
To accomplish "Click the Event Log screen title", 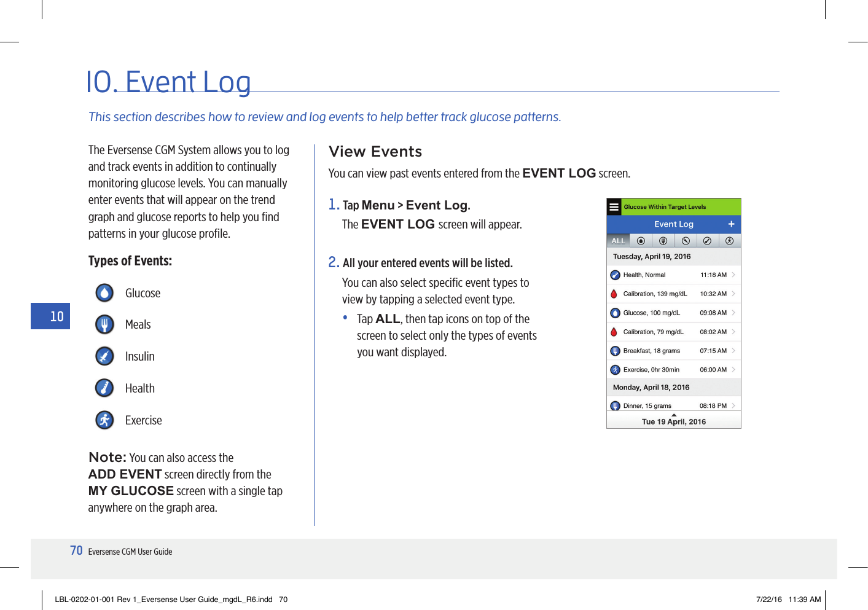I will 674,224.
